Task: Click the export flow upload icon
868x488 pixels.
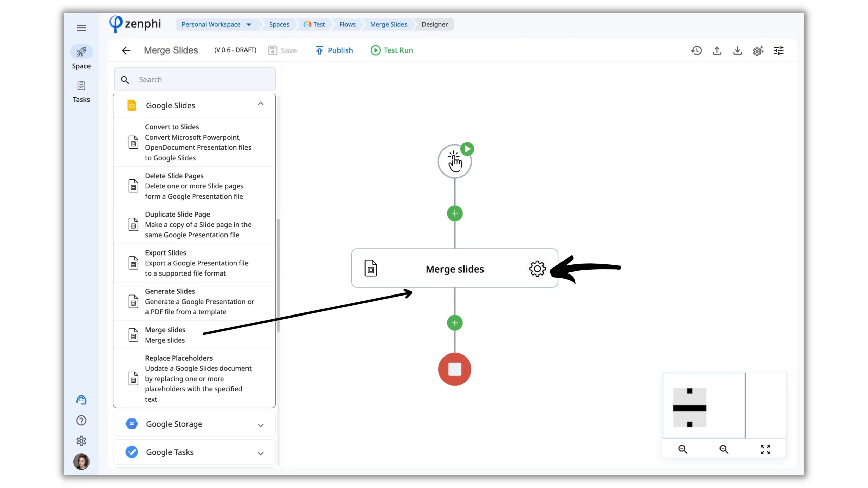Action: point(717,50)
